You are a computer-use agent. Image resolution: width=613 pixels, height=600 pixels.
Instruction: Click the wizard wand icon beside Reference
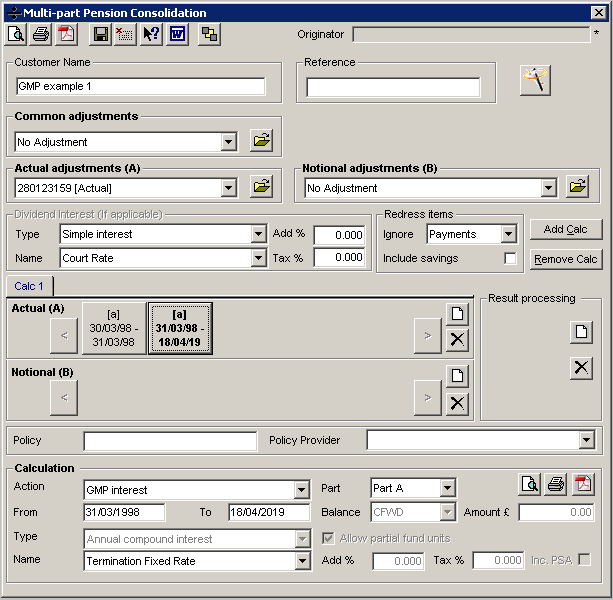[535, 80]
